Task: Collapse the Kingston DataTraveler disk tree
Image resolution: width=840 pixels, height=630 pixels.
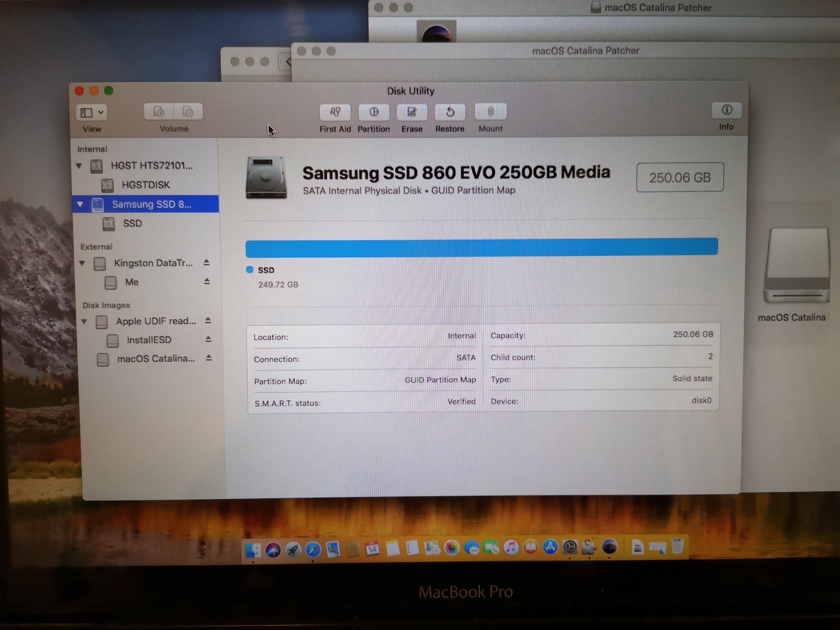Action: 82,263
